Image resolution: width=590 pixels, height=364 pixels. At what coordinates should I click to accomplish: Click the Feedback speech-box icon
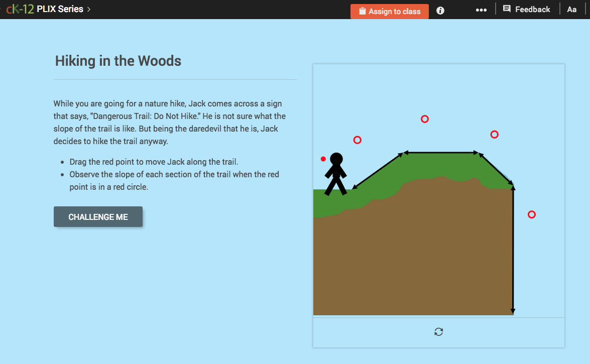click(507, 9)
